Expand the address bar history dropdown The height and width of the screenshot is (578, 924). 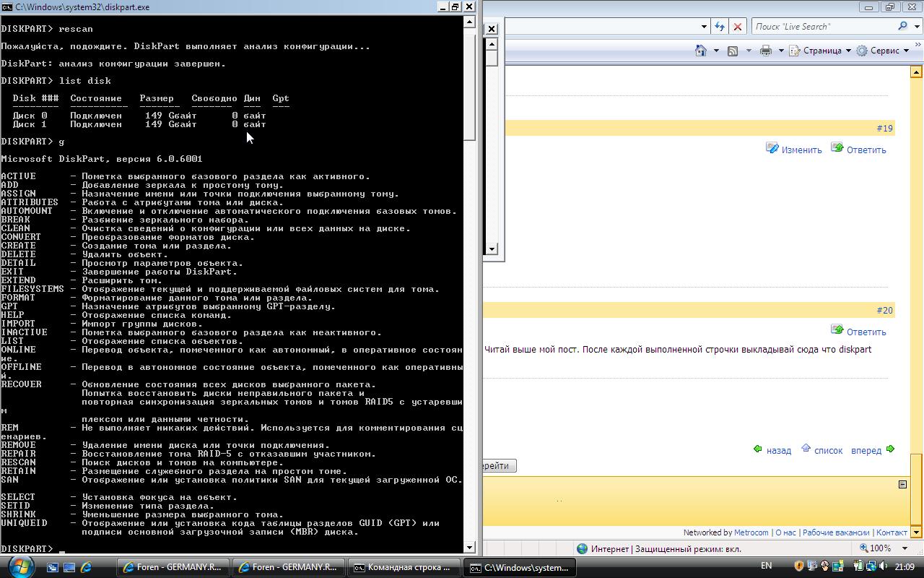tap(704, 27)
